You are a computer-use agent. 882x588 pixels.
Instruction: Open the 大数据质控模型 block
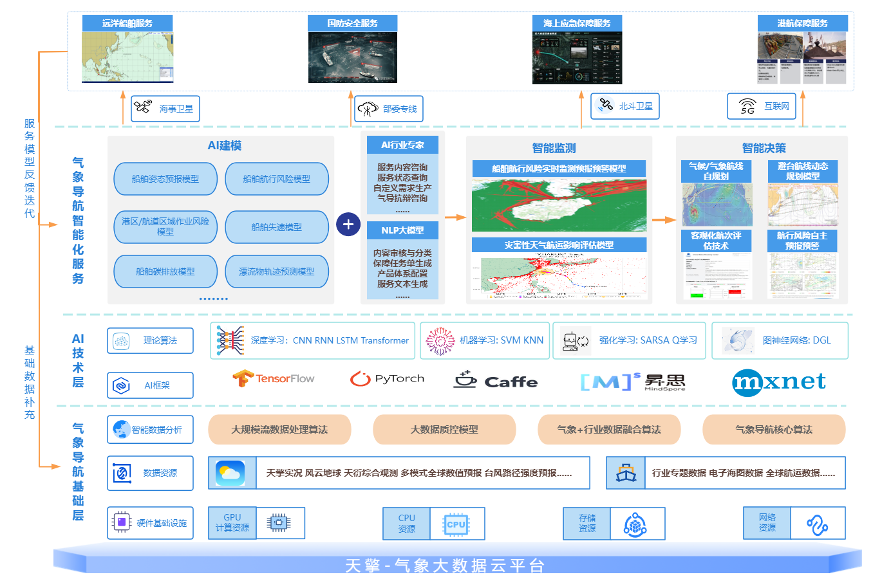click(x=444, y=429)
